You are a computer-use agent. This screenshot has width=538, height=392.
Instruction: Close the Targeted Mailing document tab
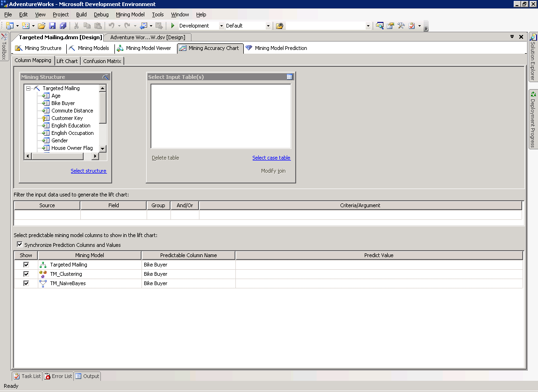click(521, 37)
